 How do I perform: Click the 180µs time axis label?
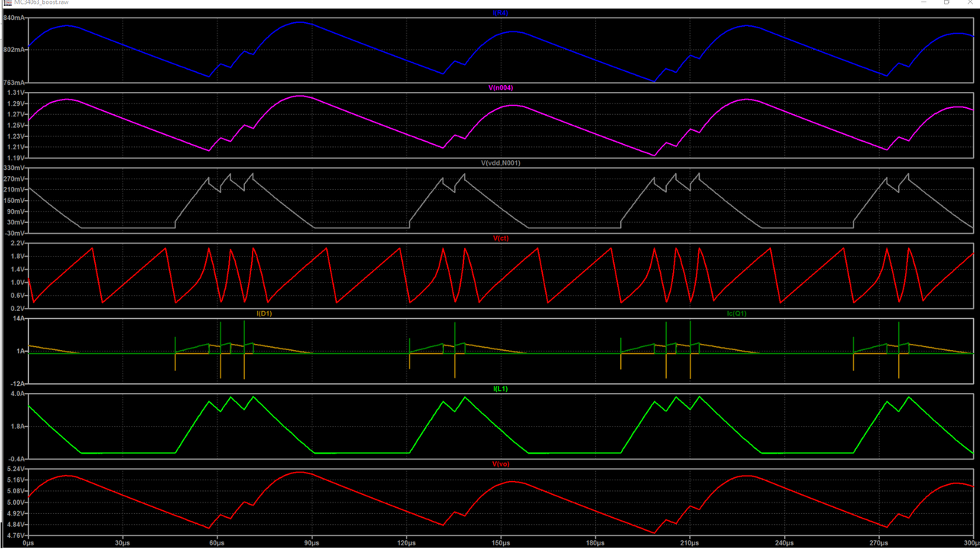pyautogui.click(x=596, y=542)
